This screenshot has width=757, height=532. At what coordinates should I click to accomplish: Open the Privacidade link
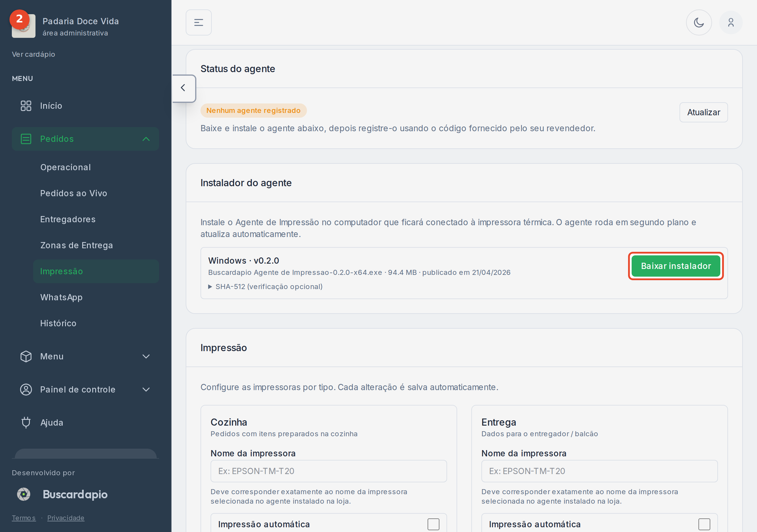[66, 518]
